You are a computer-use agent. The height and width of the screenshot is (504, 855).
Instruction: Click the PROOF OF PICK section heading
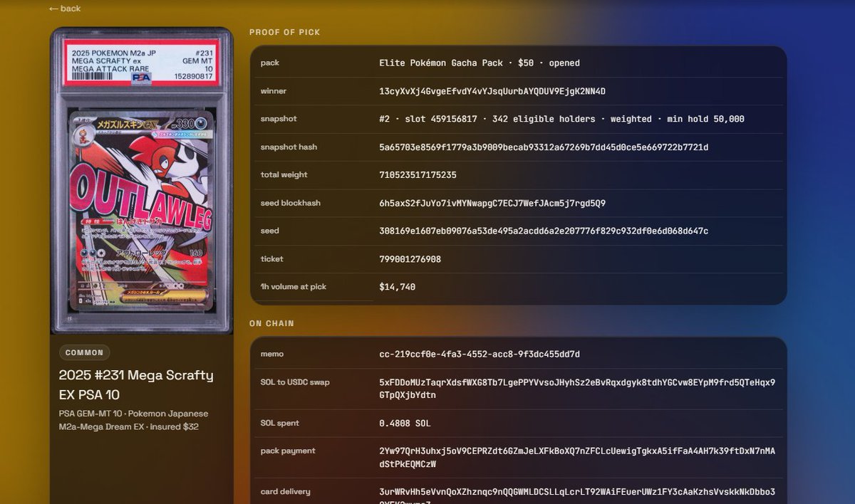tap(285, 32)
